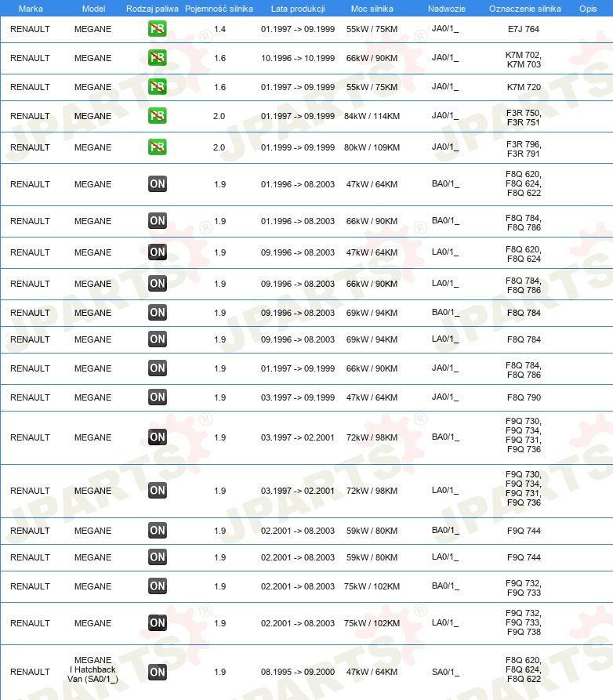The image size is (613, 700).
Task: Select the engine codes K7M 702, K7M 703
Action: tap(524, 60)
